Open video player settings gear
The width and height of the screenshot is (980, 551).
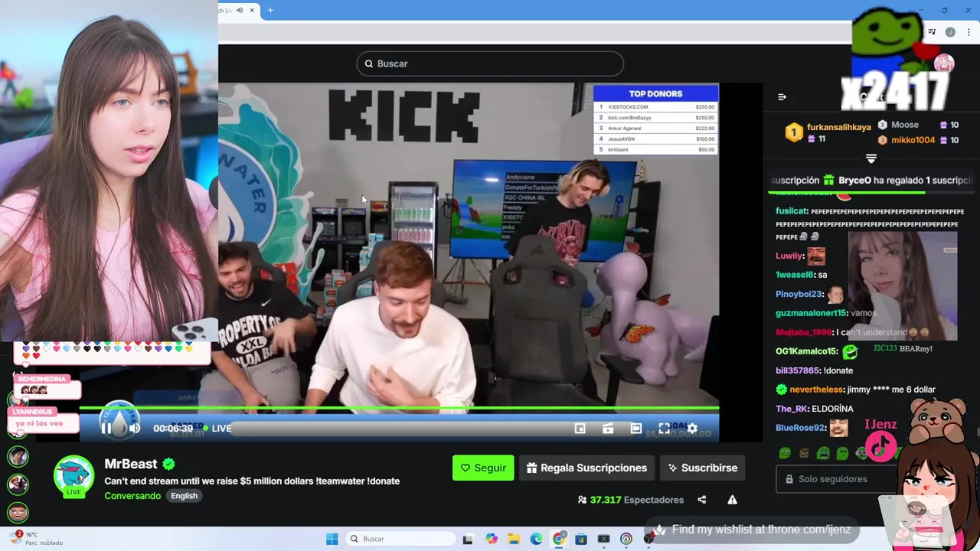[x=692, y=429]
